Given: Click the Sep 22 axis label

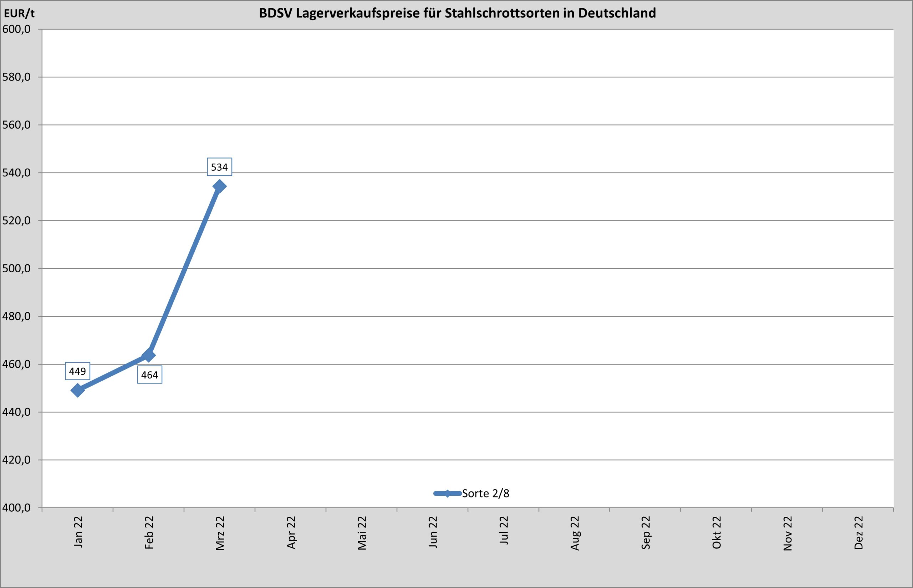Looking at the screenshot, I should tap(646, 532).
